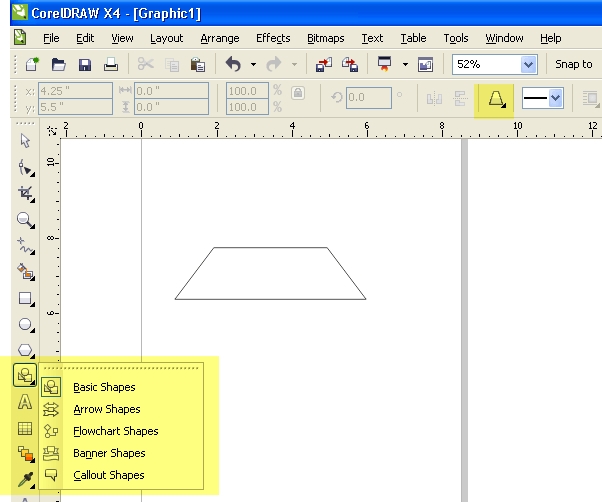Open the Layout menu
This screenshot has width=602, height=502.
[x=167, y=38]
